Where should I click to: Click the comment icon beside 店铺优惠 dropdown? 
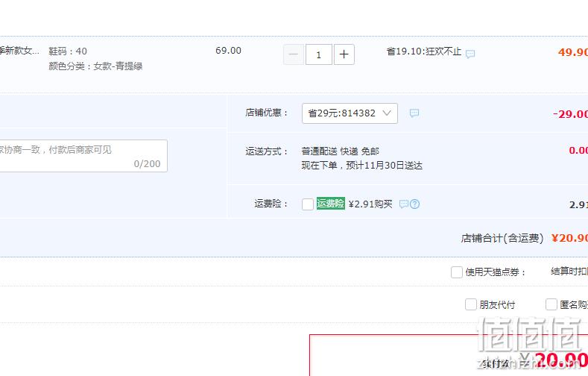[414, 113]
